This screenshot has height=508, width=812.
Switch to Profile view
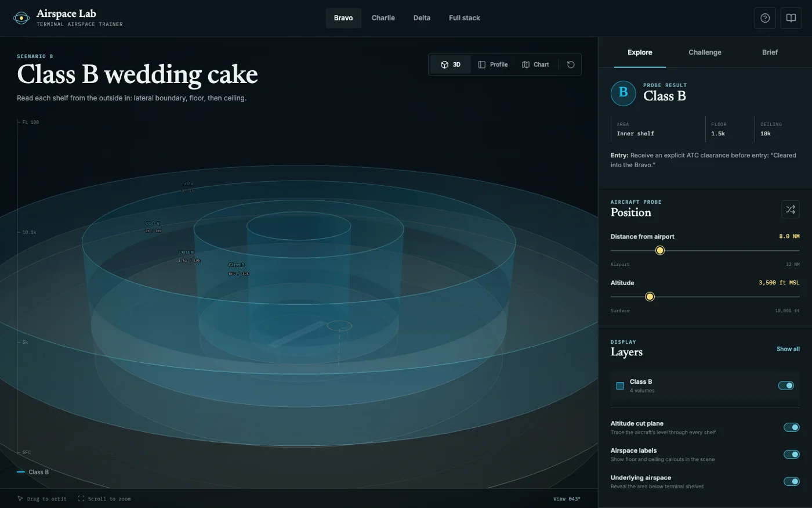click(x=493, y=64)
